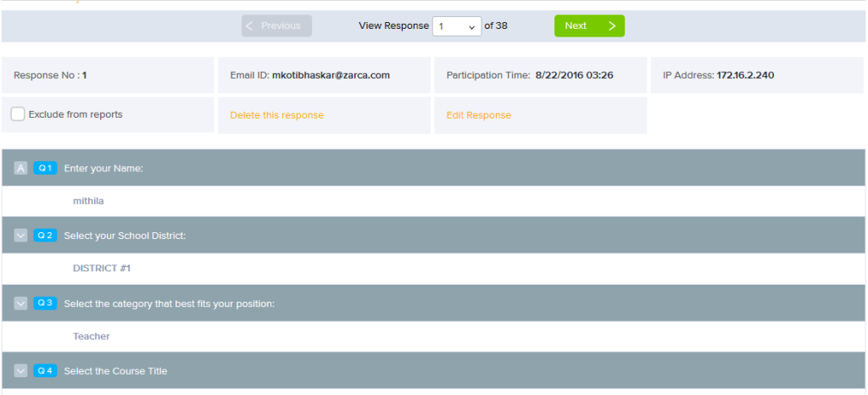Click the Q 1 question badge
The width and height of the screenshot is (868, 395).
tap(45, 168)
